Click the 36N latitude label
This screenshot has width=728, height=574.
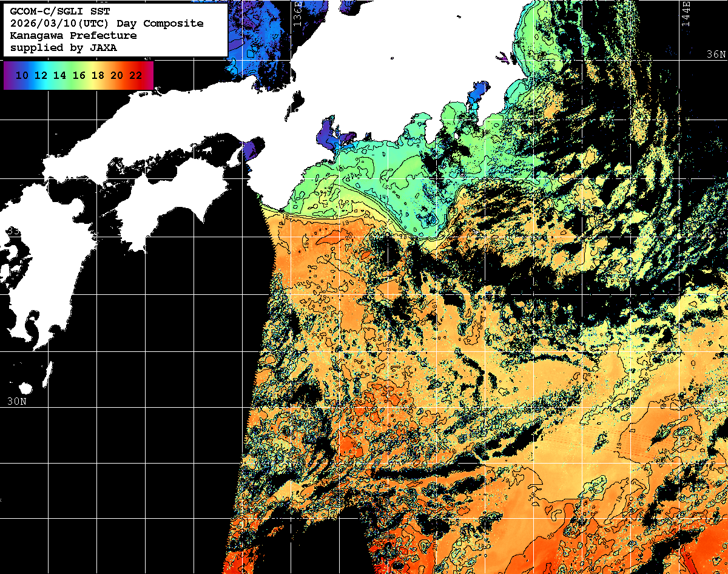(x=716, y=54)
